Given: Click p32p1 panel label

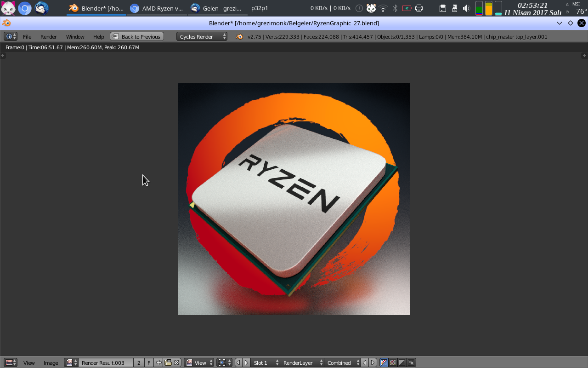Looking at the screenshot, I should 260,8.
